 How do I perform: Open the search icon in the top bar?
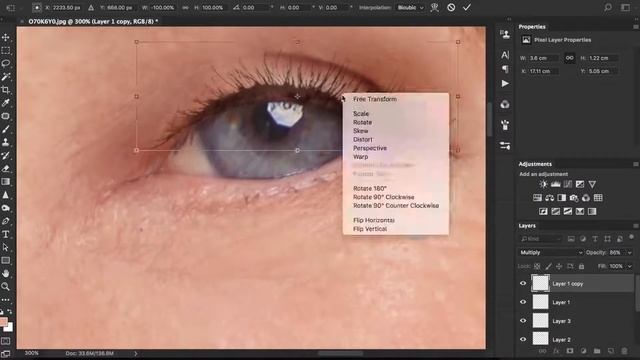tap(608, 7)
